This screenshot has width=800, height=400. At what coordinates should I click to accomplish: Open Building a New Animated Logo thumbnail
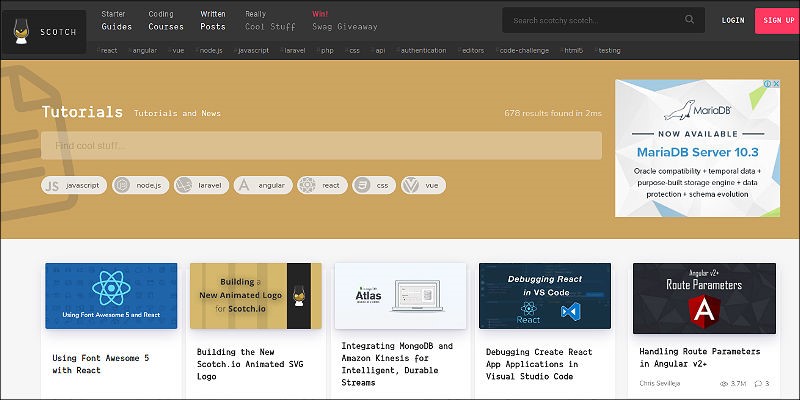pos(256,296)
